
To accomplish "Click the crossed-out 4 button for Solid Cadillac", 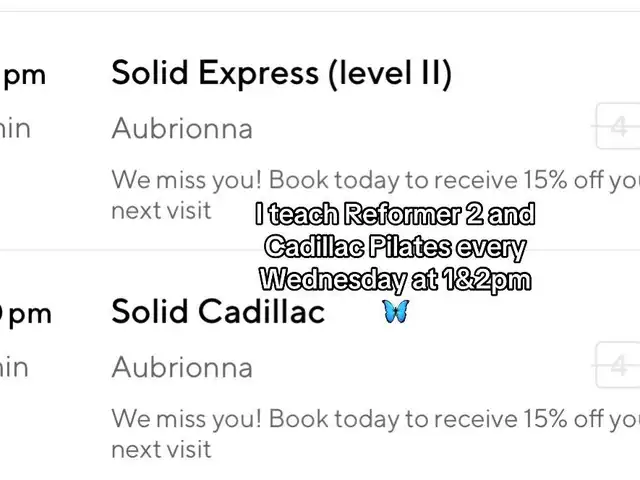I will click(x=618, y=365).
